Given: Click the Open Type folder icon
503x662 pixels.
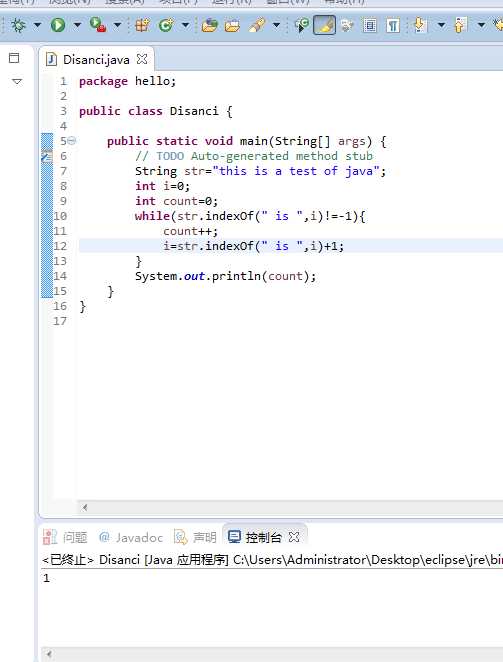Looking at the screenshot, I should point(209,25).
